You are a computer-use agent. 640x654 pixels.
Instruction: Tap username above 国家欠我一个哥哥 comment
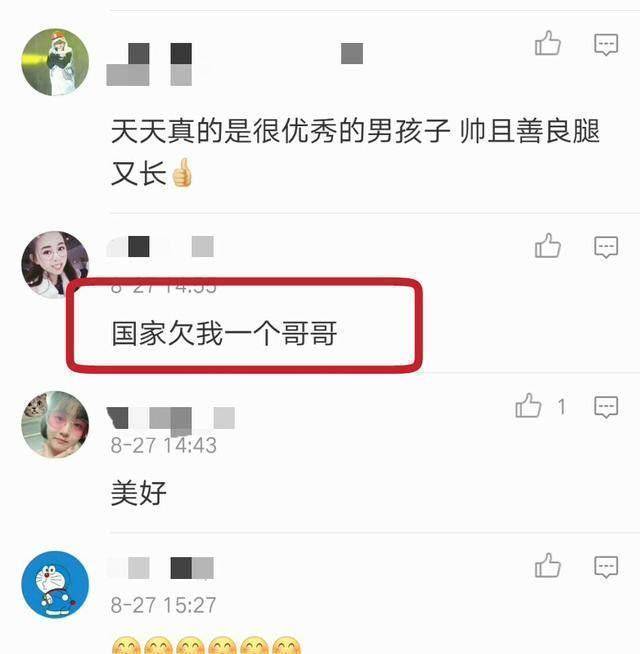[161, 246]
